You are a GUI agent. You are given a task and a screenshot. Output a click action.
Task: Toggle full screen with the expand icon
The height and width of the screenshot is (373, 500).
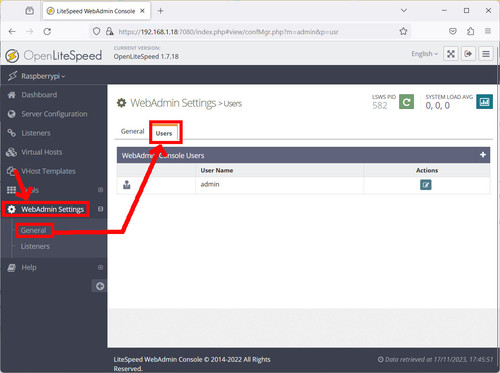[x=451, y=54]
